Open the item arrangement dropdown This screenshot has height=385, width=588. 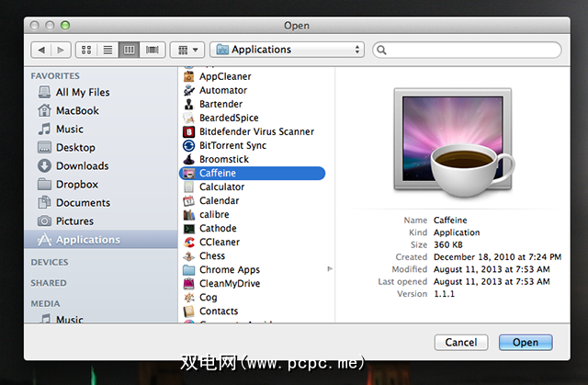click(x=187, y=50)
